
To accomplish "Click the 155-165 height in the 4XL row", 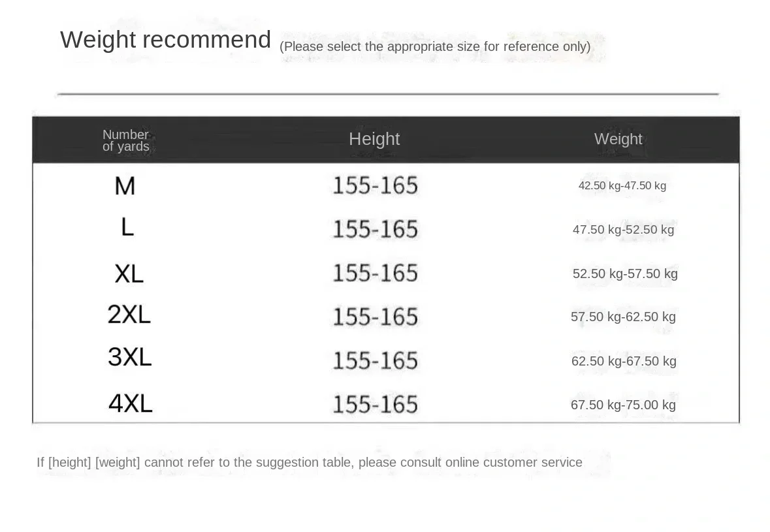I will click(375, 405).
